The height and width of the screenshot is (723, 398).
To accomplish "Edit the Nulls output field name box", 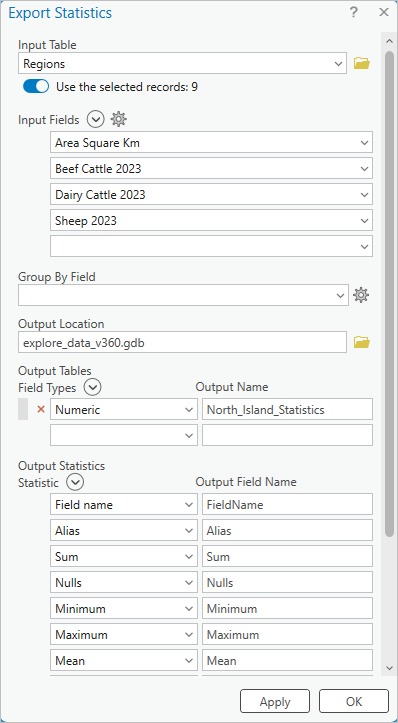I will pos(287,582).
